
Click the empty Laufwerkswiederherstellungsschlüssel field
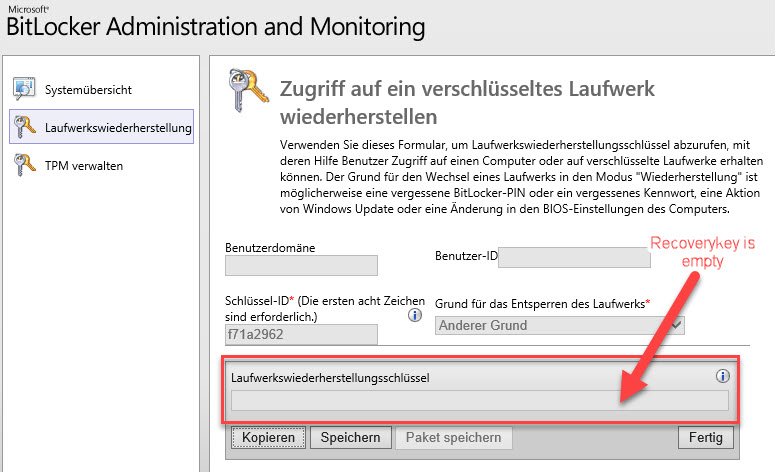pos(480,400)
